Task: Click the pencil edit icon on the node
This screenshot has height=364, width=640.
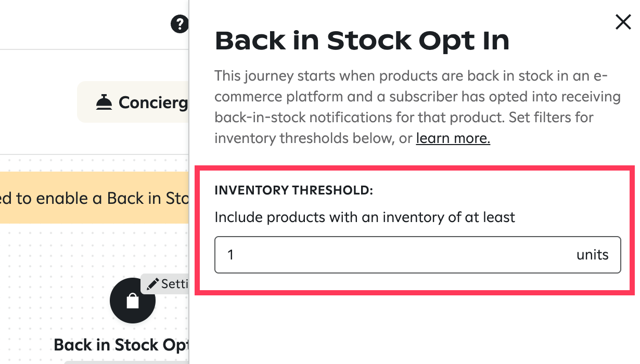Action: (x=152, y=284)
